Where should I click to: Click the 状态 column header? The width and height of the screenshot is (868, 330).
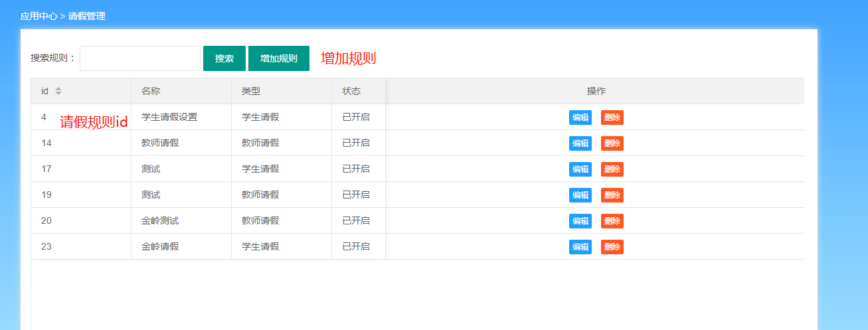pyautogui.click(x=359, y=91)
